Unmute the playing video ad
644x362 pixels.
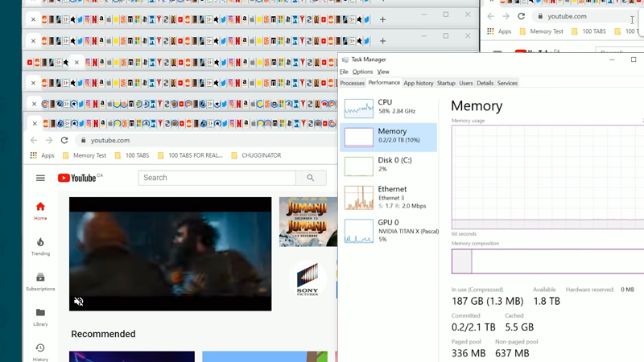pos(79,302)
